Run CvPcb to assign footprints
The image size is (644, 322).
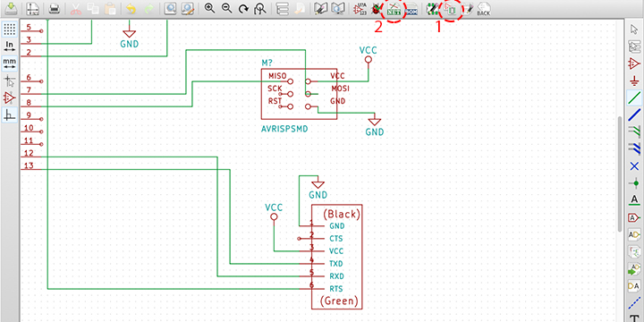[450, 8]
